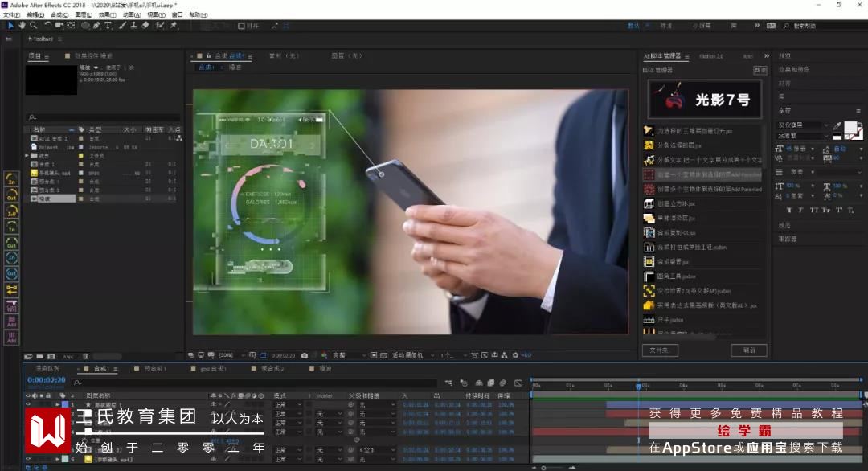This screenshot has width=868, height=471.
Task: Switch to the 标准 workspace
Action: tap(666, 26)
